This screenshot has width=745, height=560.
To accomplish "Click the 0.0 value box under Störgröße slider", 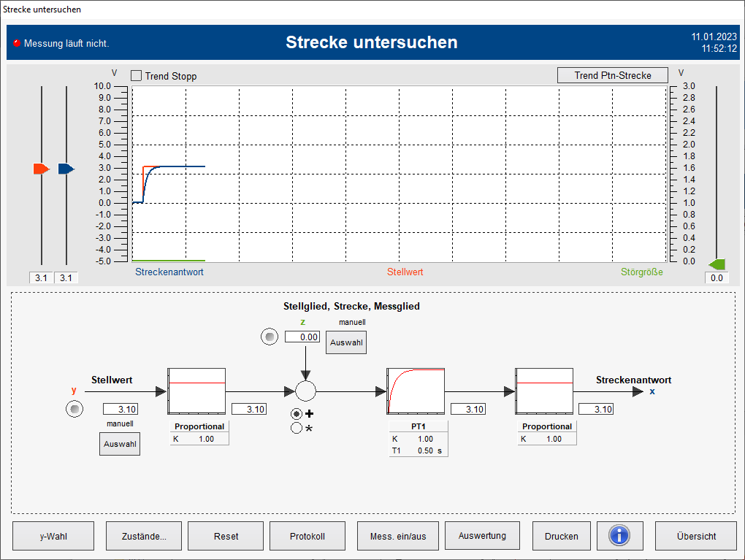I will [717, 278].
